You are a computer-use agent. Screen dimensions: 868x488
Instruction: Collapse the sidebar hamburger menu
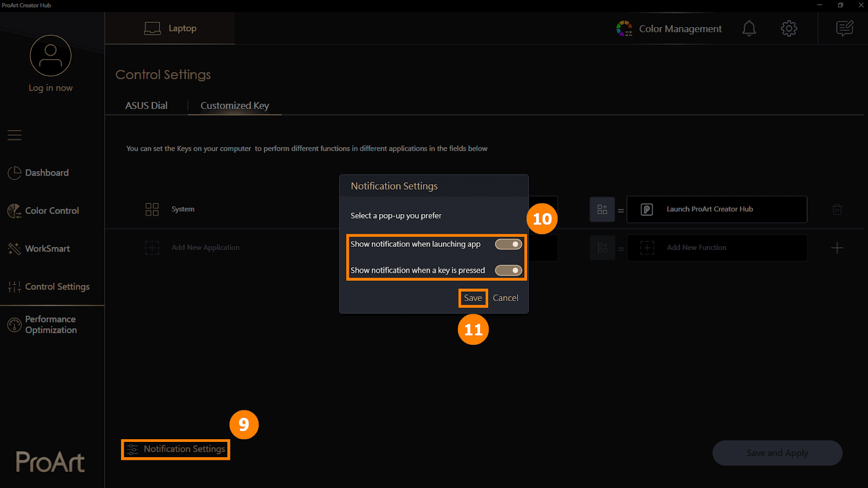click(x=15, y=135)
